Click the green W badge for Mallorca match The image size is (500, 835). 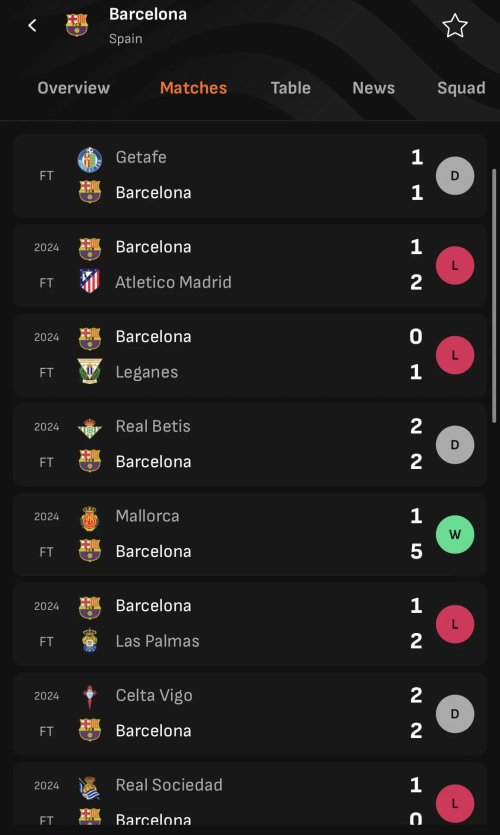455,534
